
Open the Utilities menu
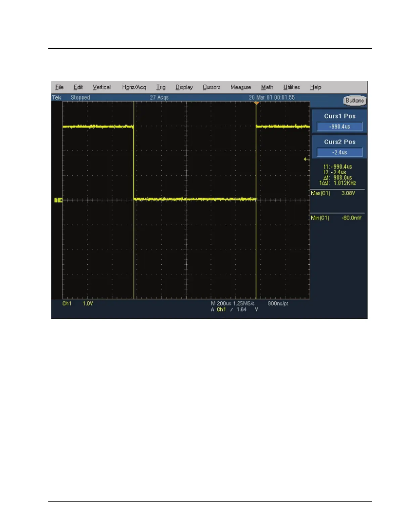coord(291,87)
